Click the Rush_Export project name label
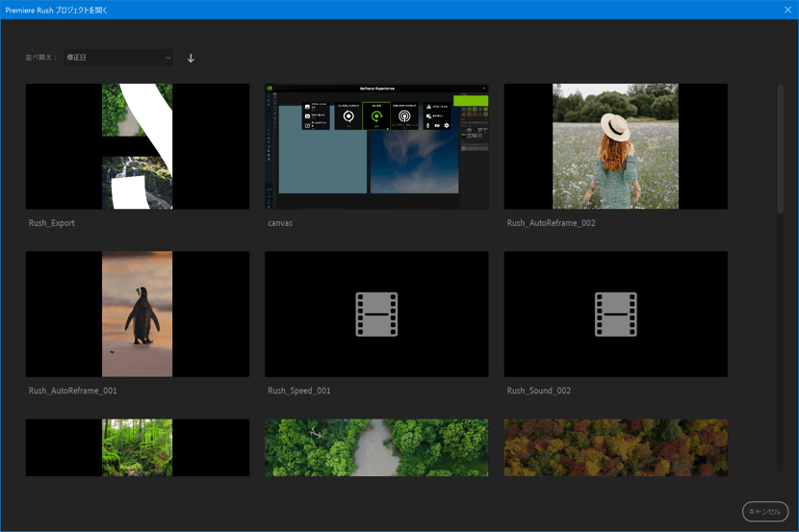799x532 pixels. (x=52, y=223)
